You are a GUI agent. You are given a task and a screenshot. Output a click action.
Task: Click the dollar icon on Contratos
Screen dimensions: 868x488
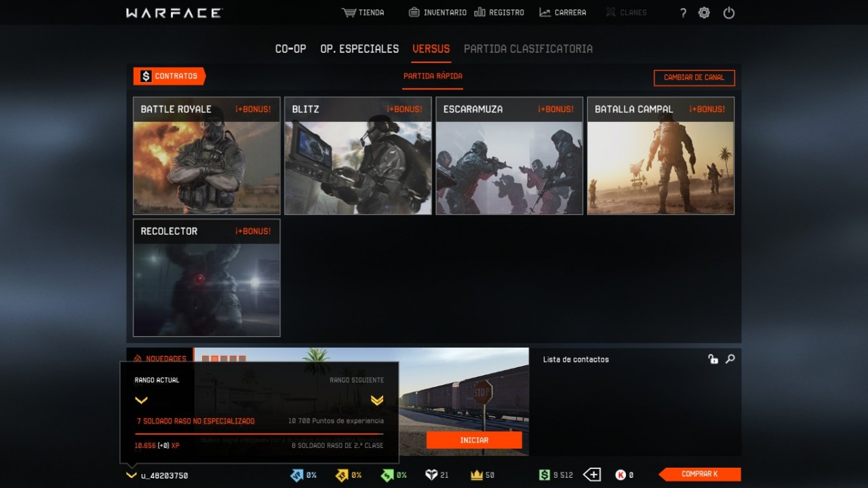(146, 76)
